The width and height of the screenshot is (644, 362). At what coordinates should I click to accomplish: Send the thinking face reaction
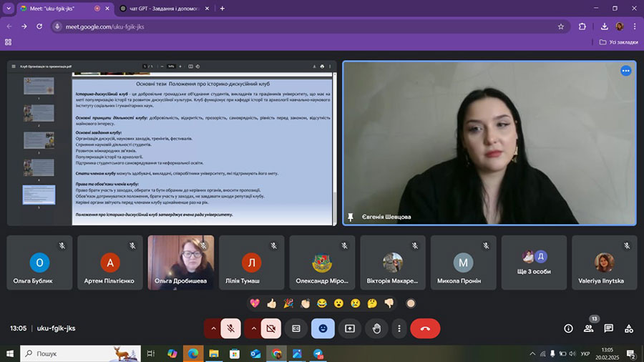(x=372, y=303)
